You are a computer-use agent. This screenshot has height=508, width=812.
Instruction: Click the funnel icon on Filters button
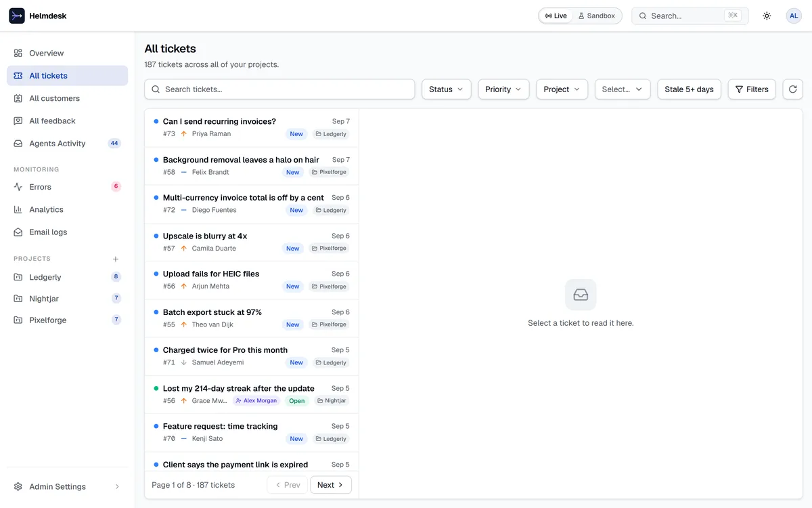pos(739,89)
